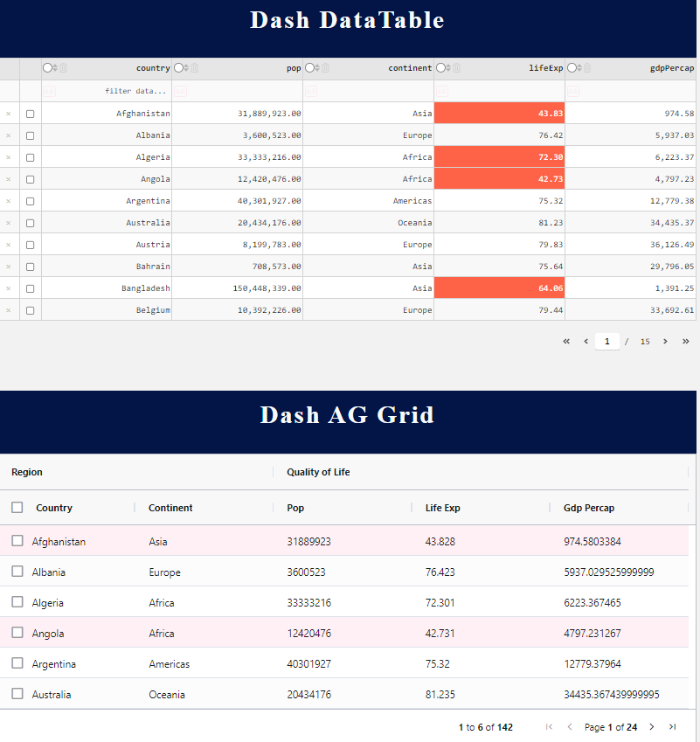Screen dimensions: 700x742
Task: Click the Quality of Life column group
Action: click(318, 472)
